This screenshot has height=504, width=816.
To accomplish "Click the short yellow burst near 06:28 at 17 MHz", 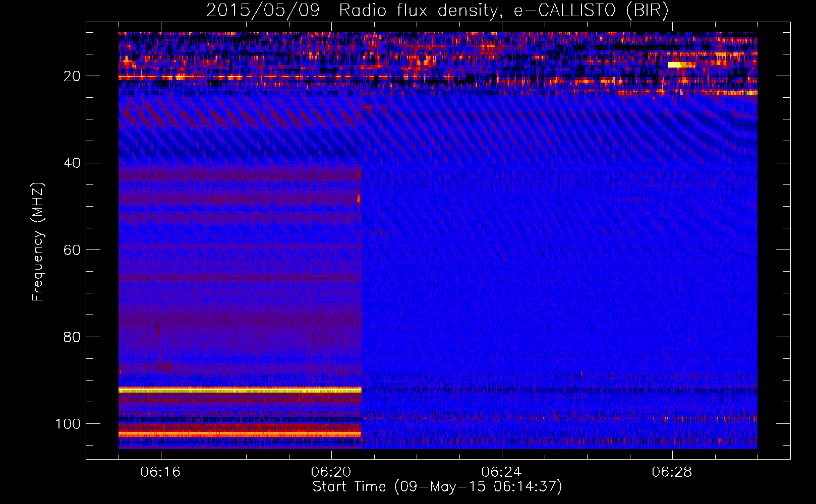I will [681, 65].
